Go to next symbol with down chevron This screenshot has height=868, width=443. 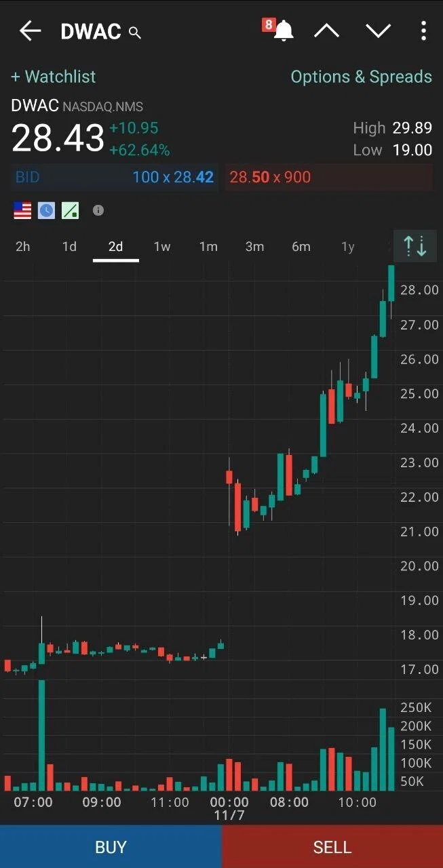(x=378, y=31)
